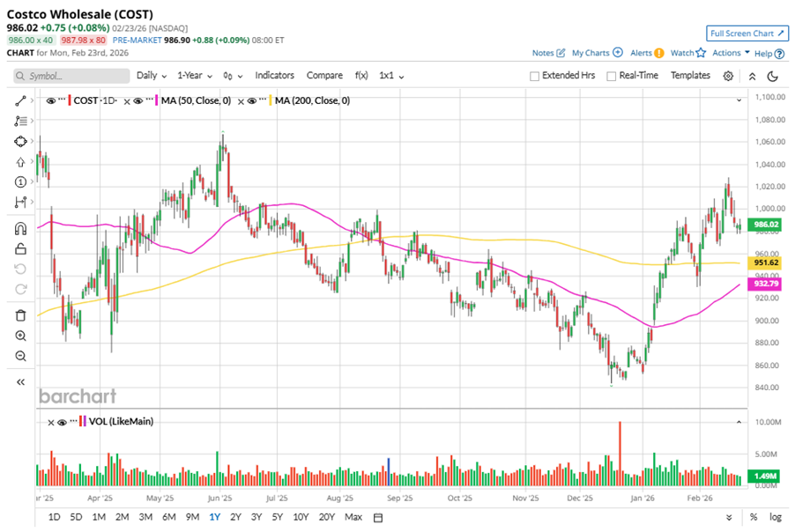Delete drawings with the trash icon
The width and height of the screenshot is (795, 532).
pos(20,315)
